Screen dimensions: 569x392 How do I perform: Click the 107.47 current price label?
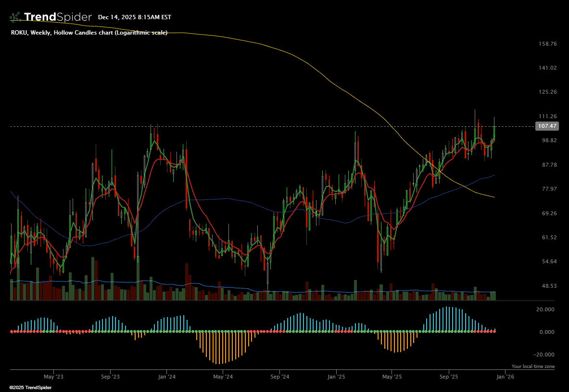coord(547,126)
